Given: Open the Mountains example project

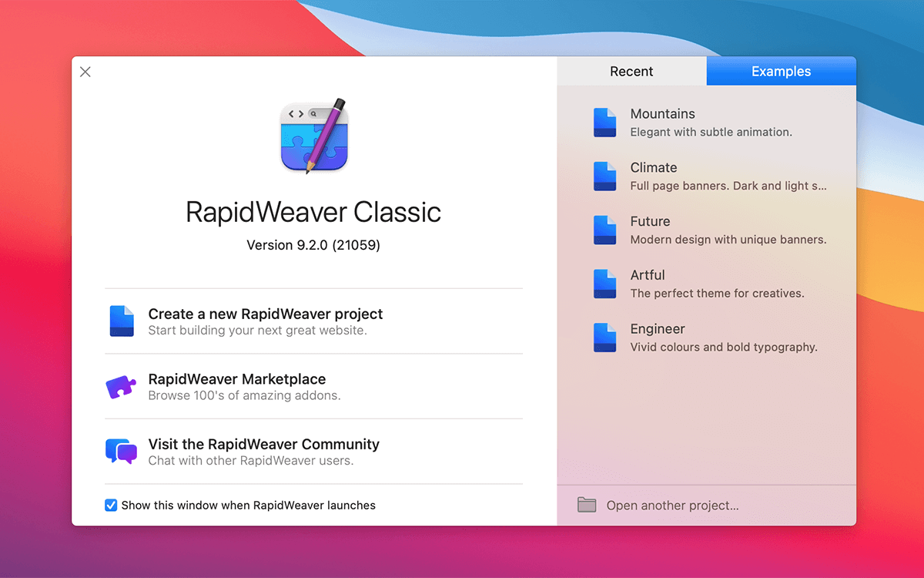Looking at the screenshot, I should click(706, 123).
